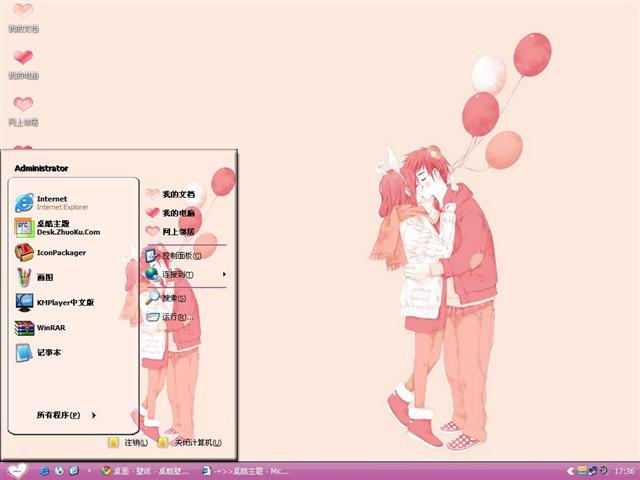Click the heart-shaped Start button
Image resolution: width=640 pixels, height=480 pixels.
[x=16, y=471]
